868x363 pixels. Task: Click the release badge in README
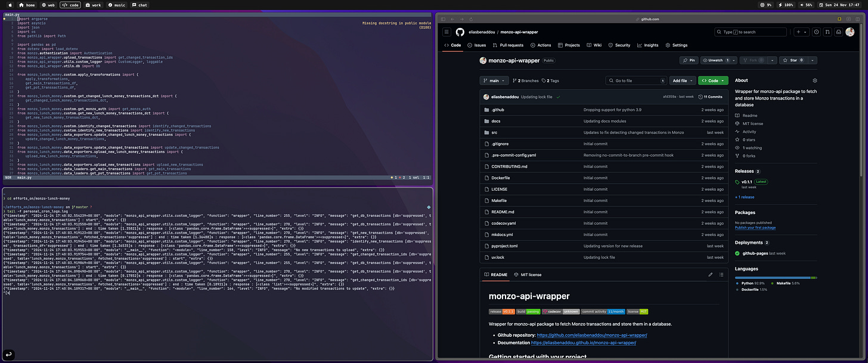tap(501, 311)
